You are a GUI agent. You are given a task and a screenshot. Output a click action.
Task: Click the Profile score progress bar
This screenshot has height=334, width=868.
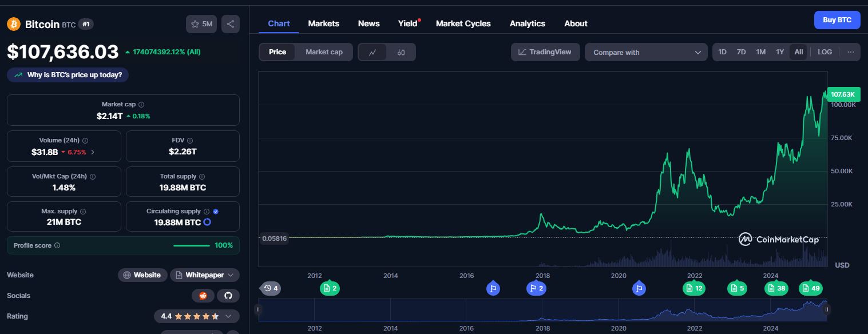point(192,245)
